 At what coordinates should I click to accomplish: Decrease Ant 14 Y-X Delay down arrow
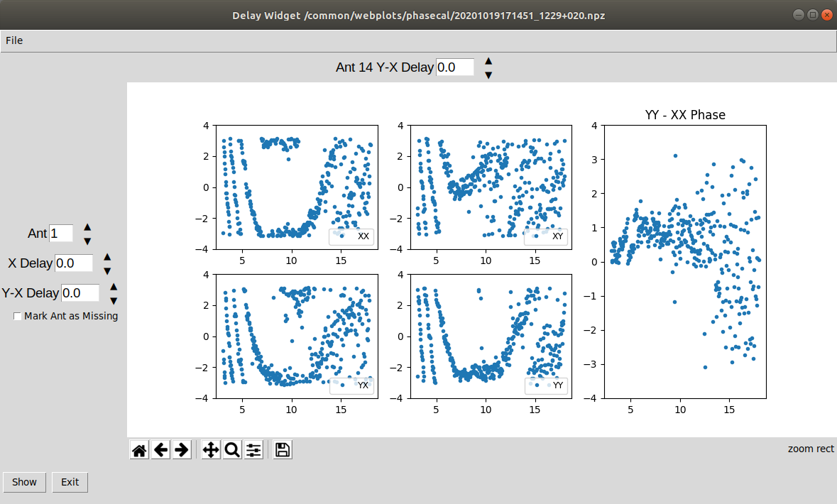pos(488,75)
